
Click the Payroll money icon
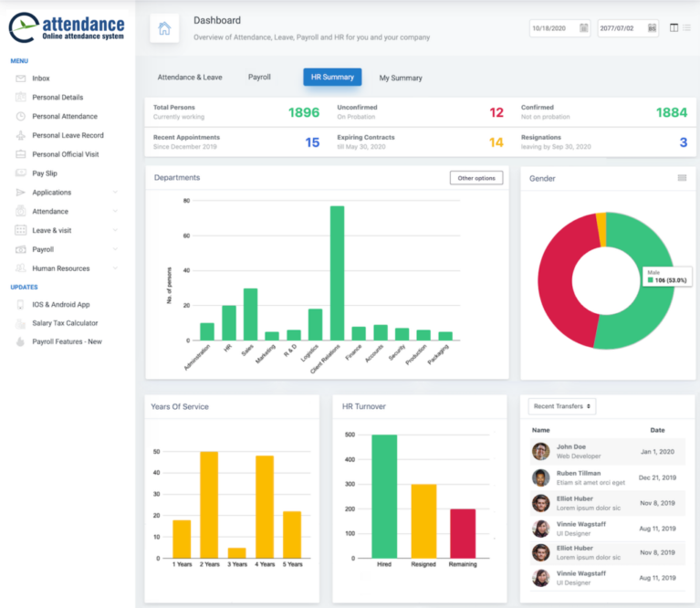click(x=21, y=249)
